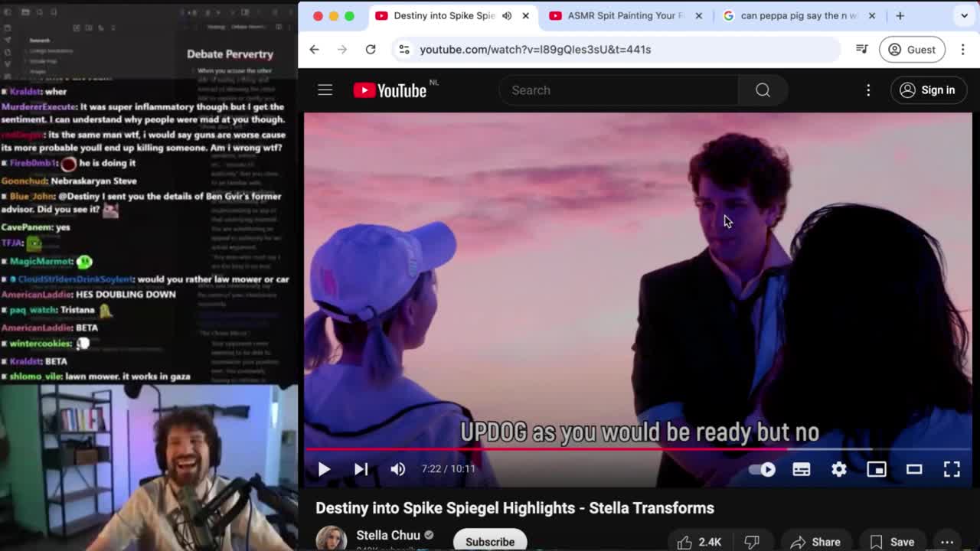Mute the Destiny tab audio indicator
The image size is (980, 551).
point(506,15)
